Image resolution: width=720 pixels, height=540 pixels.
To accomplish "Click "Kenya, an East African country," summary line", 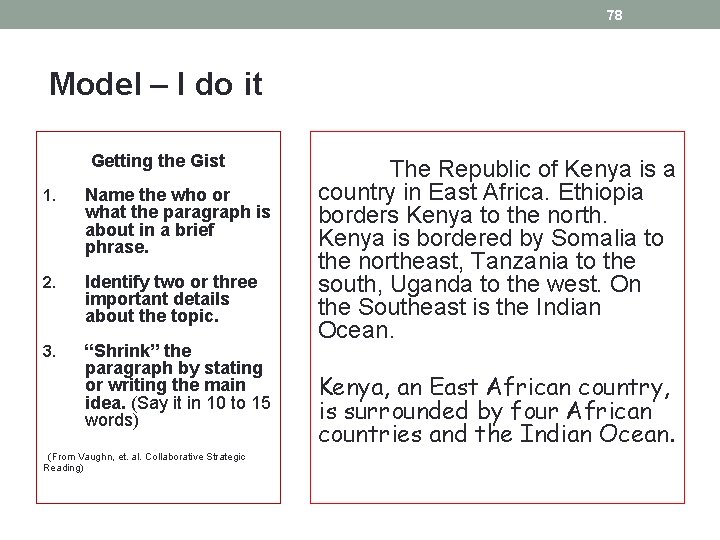I will [x=495, y=387].
